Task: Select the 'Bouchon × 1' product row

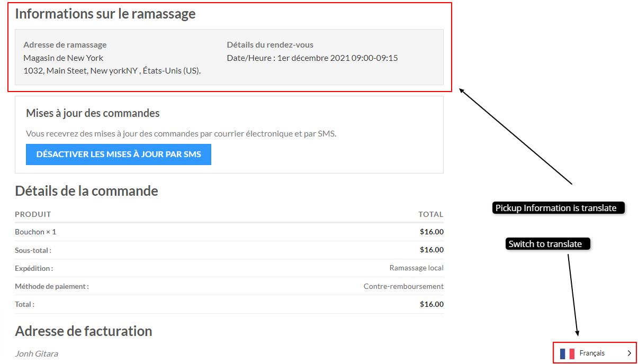Action: click(229, 232)
